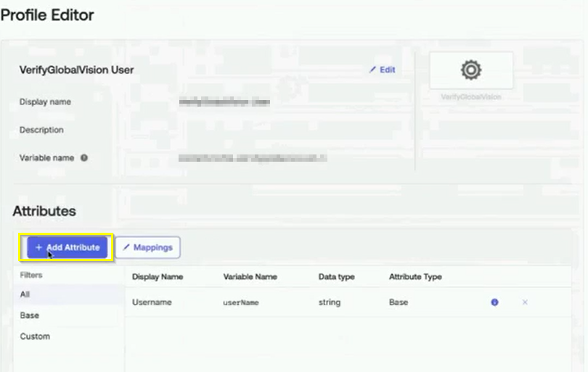Screen dimensions: 588x372
Task: Click the Data type column header
Action: point(336,277)
